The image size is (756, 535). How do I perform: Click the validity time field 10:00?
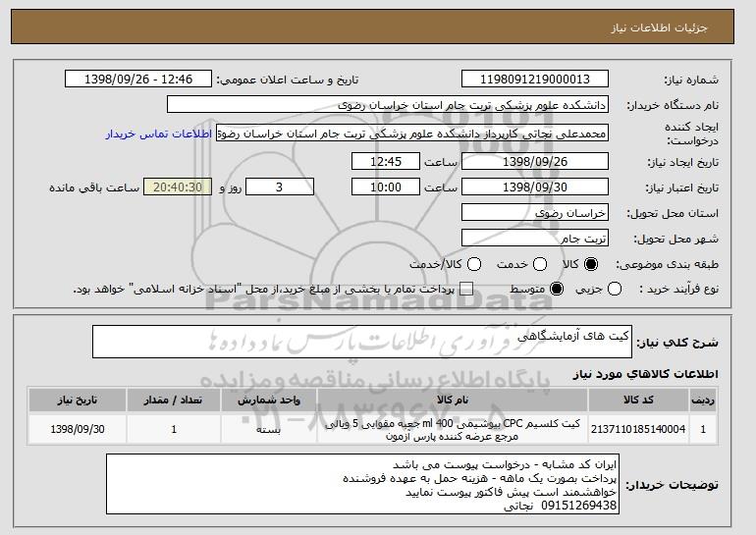tap(386, 187)
